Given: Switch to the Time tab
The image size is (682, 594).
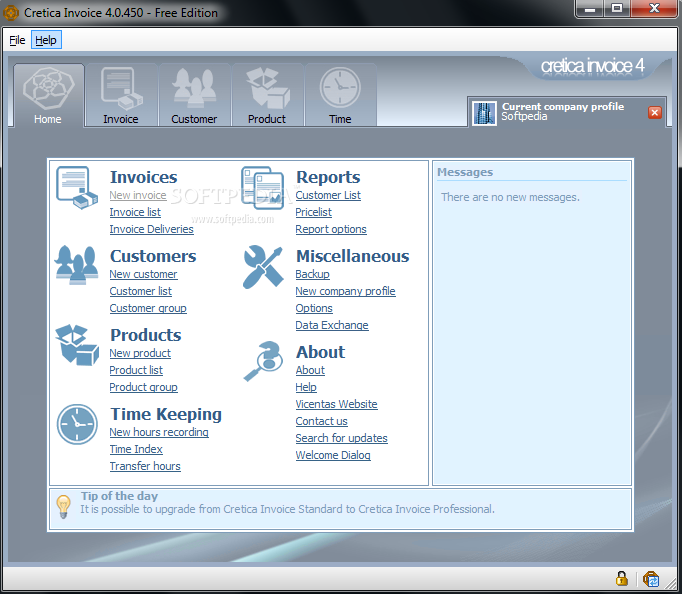Looking at the screenshot, I should pyautogui.click(x=340, y=95).
